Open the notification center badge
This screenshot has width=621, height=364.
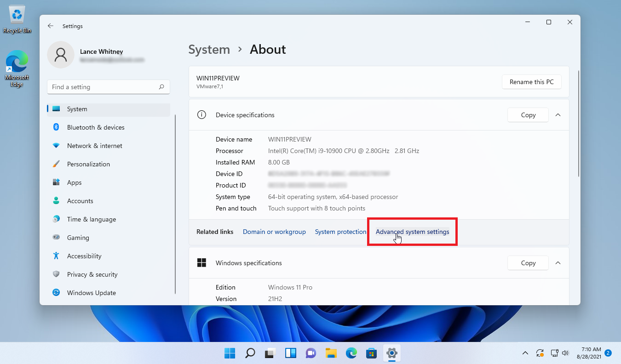point(608,353)
